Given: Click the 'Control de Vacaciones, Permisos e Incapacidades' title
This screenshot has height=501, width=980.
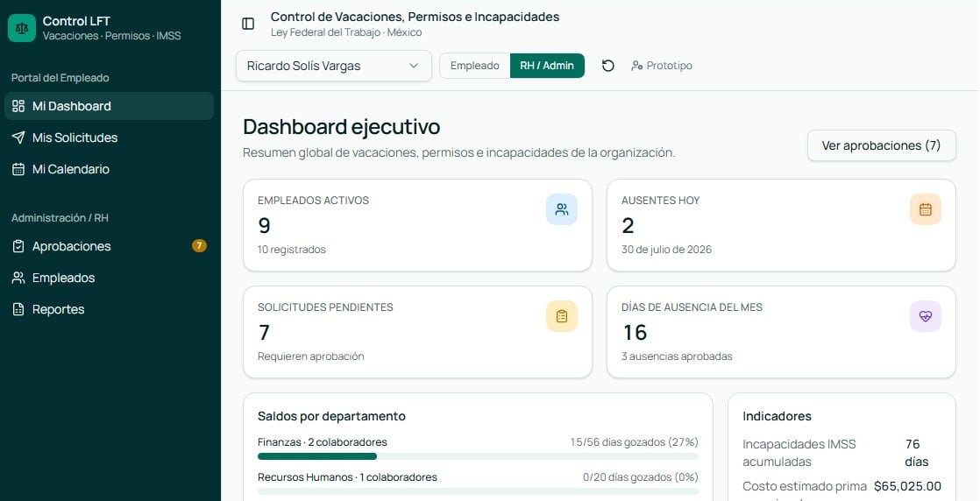Looking at the screenshot, I should coord(415,17).
